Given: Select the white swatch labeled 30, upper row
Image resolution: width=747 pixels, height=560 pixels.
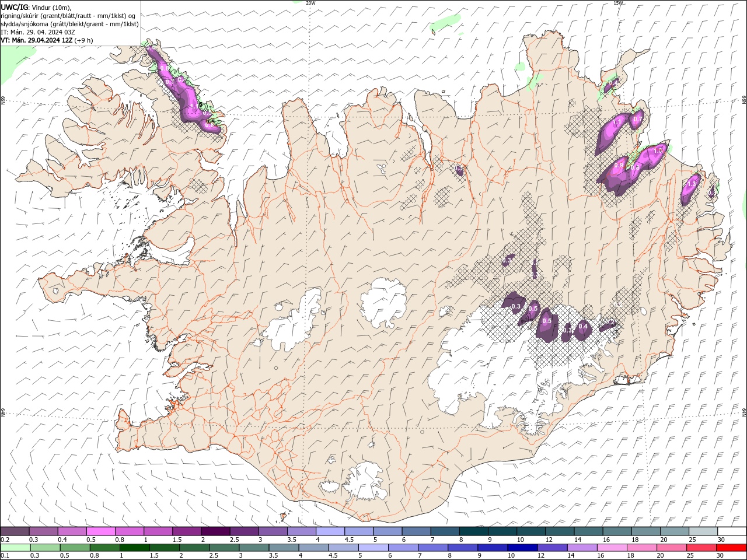Looking at the screenshot, I should coord(731,531).
